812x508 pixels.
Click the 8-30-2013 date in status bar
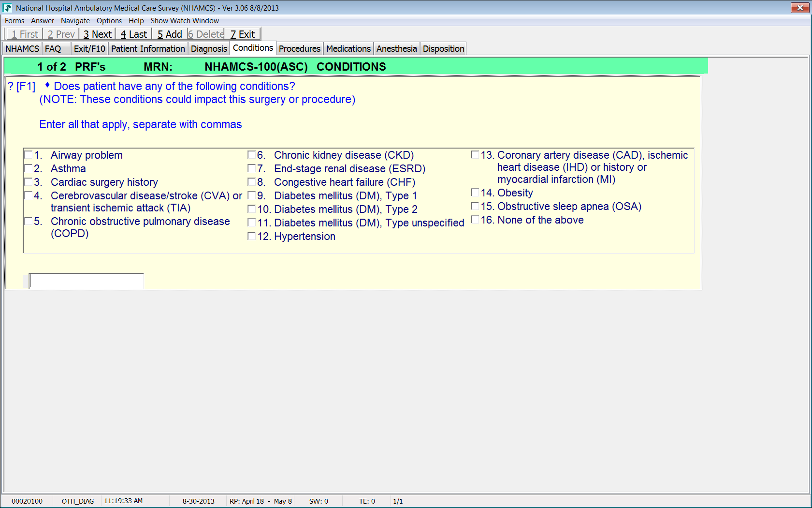click(x=199, y=501)
